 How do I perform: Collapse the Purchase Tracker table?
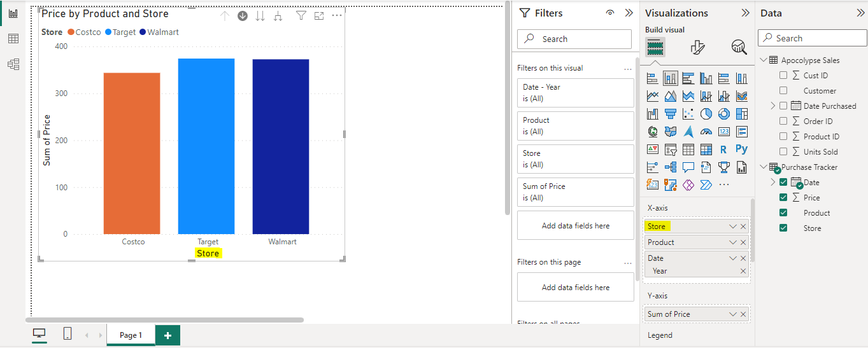click(764, 167)
